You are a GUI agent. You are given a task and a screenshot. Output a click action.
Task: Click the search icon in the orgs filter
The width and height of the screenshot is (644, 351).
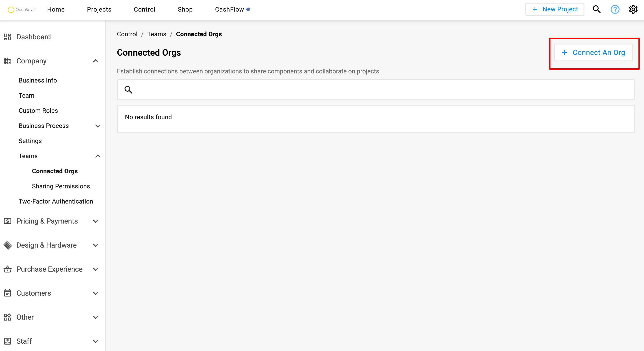pyautogui.click(x=128, y=89)
